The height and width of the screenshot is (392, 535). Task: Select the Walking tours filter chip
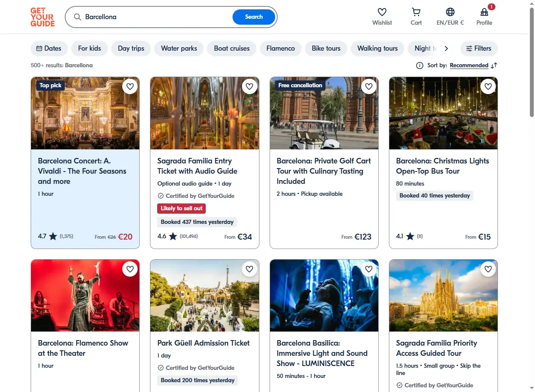(377, 49)
